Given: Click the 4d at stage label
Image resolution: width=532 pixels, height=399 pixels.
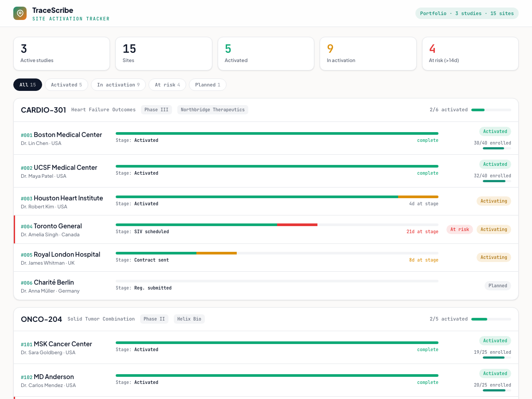Looking at the screenshot, I should click(x=424, y=204).
